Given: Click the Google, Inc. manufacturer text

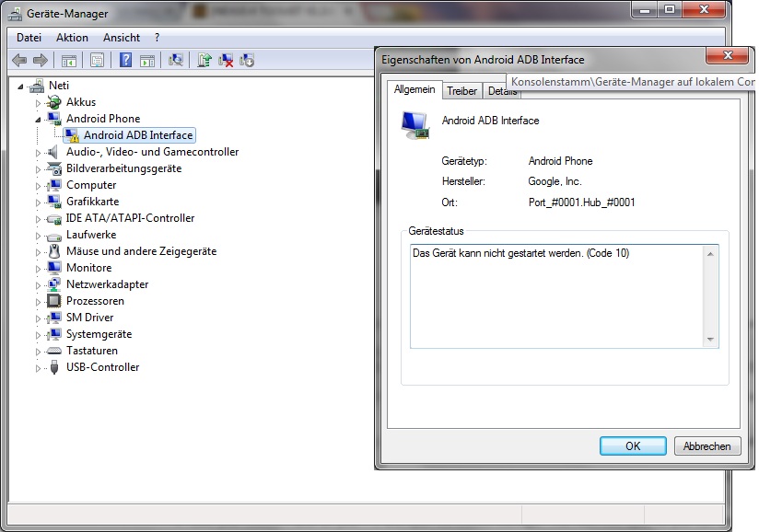Looking at the screenshot, I should point(555,181).
